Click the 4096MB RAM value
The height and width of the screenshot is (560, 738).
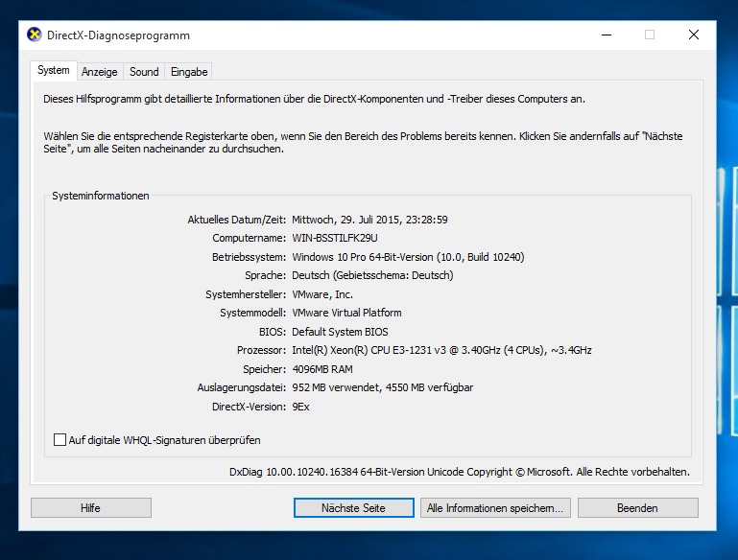[322, 369]
